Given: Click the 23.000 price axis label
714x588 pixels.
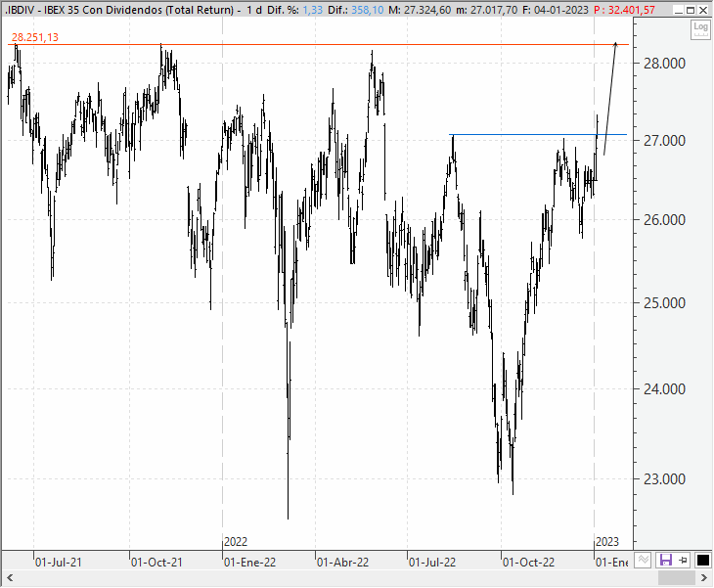Looking at the screenshot, I should (x=664, y=479).
